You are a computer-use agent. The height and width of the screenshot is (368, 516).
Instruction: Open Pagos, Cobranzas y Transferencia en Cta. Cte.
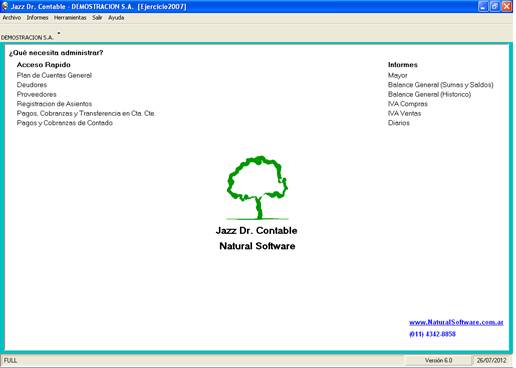(86, 114)
